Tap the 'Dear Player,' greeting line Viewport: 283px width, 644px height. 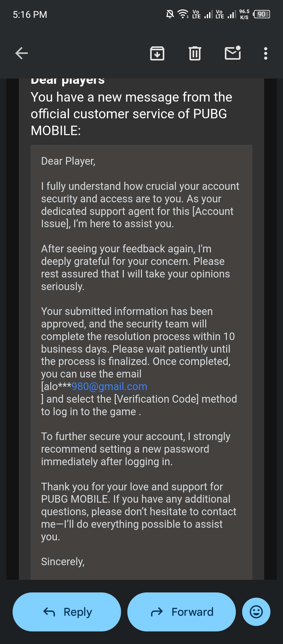pos(68,161)
